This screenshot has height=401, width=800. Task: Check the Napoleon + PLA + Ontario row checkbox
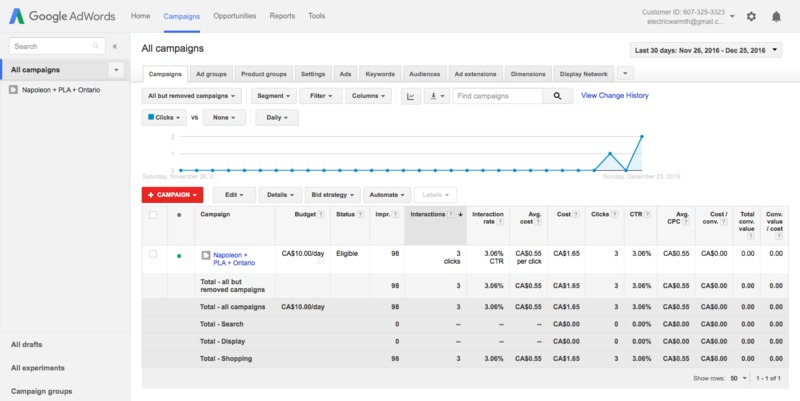(x=153, y=255)
